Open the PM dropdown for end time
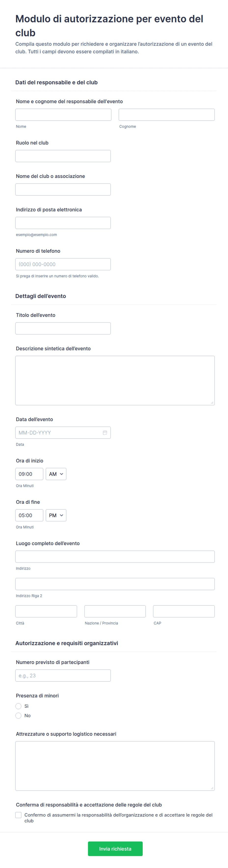 pos(56,515)
